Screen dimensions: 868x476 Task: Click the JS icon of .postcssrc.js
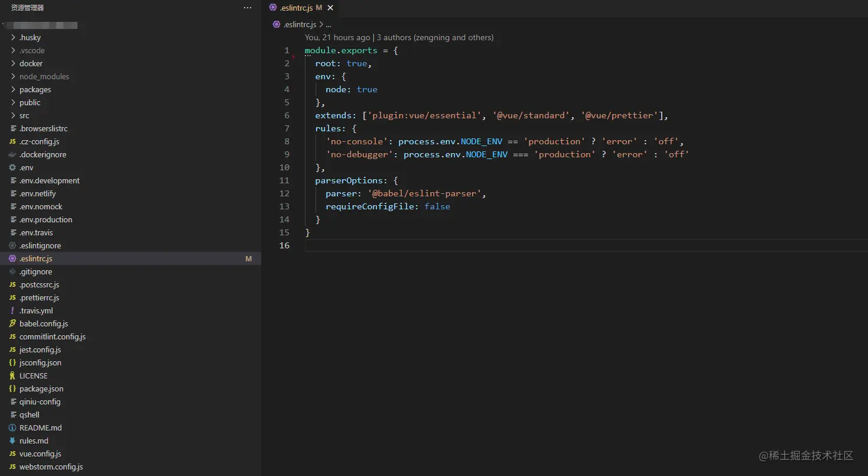click(x=13, y=284)
